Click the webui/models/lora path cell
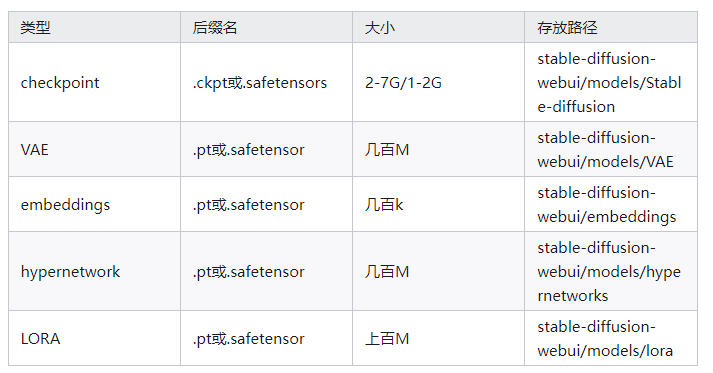 pos(611,338)
